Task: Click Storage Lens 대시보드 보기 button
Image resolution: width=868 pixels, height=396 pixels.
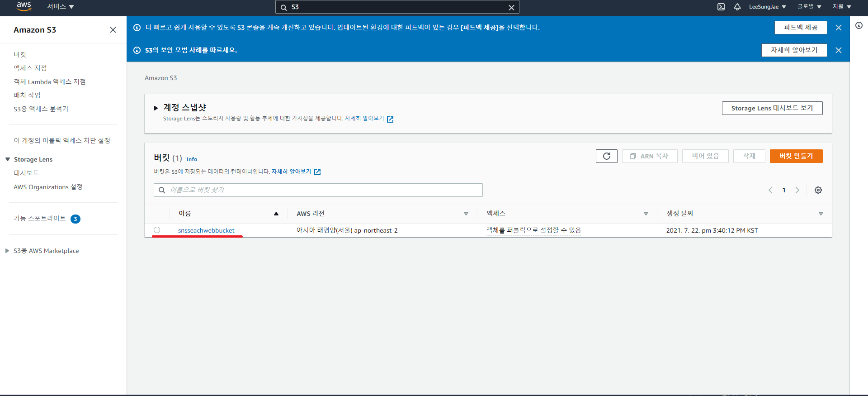Action: [x=772, y=108]
